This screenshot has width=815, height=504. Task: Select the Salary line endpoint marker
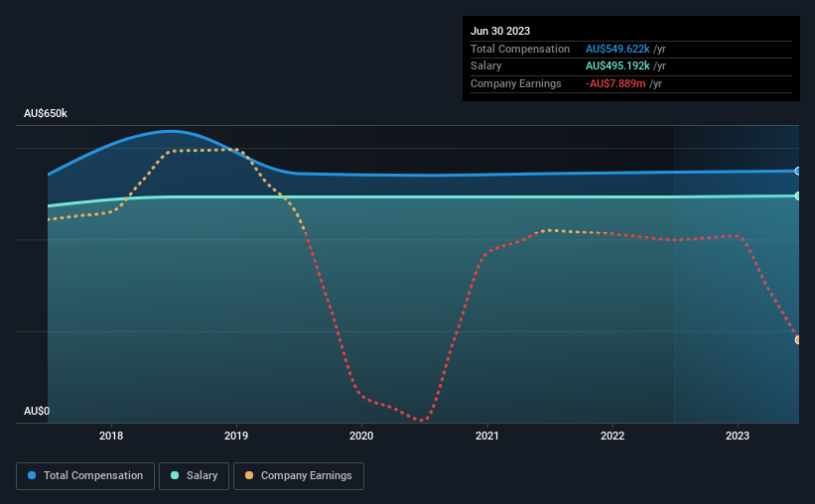798,195
